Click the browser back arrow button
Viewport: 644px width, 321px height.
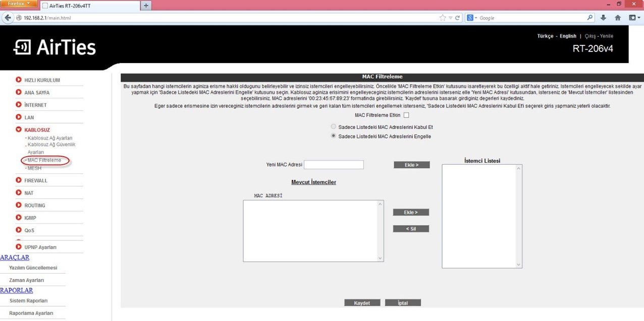(8, 18)
